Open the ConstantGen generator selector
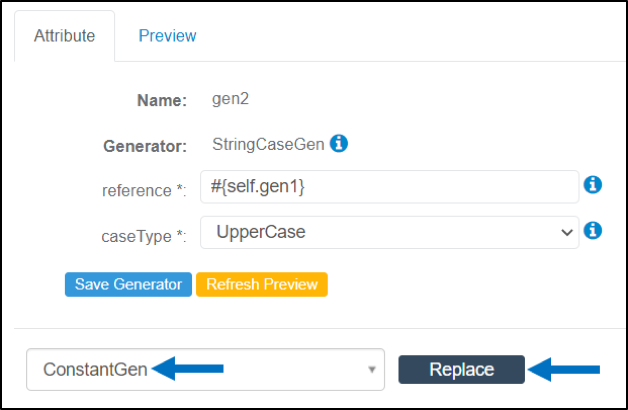 click(x=205, y=370)
